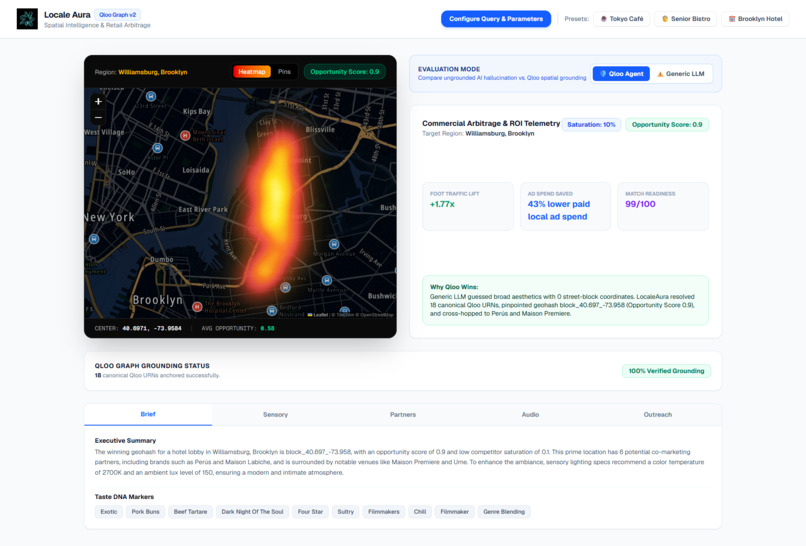Select Qloo Agent evaluation mode
Viewport: 806px width, 546px height.
[621, 74]
